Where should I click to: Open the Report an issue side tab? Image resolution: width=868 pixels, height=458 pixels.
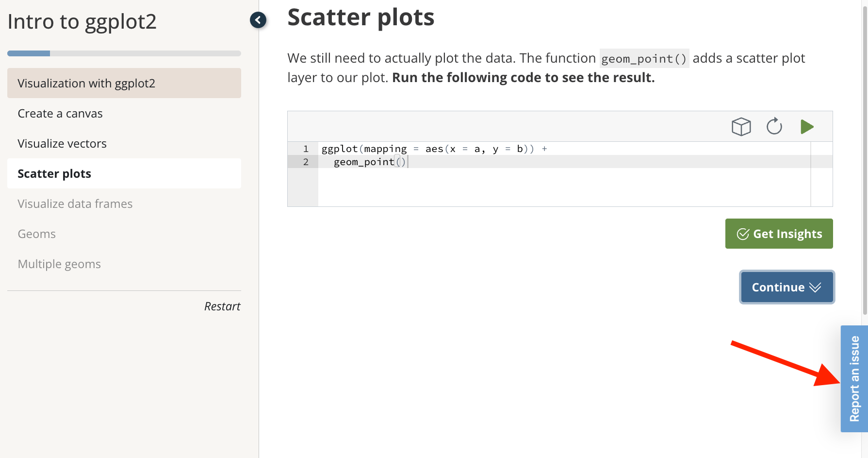click(x=854, y=379)
